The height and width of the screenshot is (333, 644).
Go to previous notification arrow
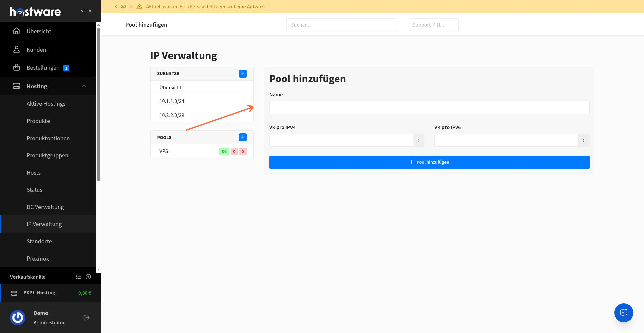coord(116,7)
